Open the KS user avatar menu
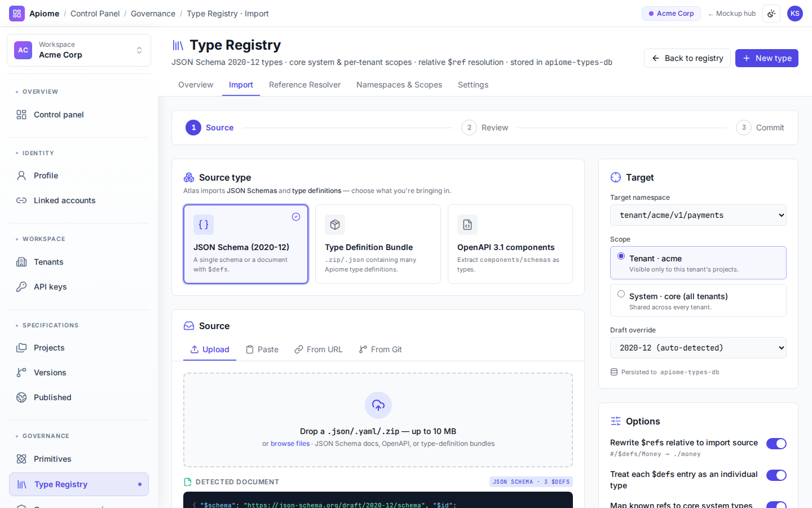The image size is (812, 508). click(795, 14)
